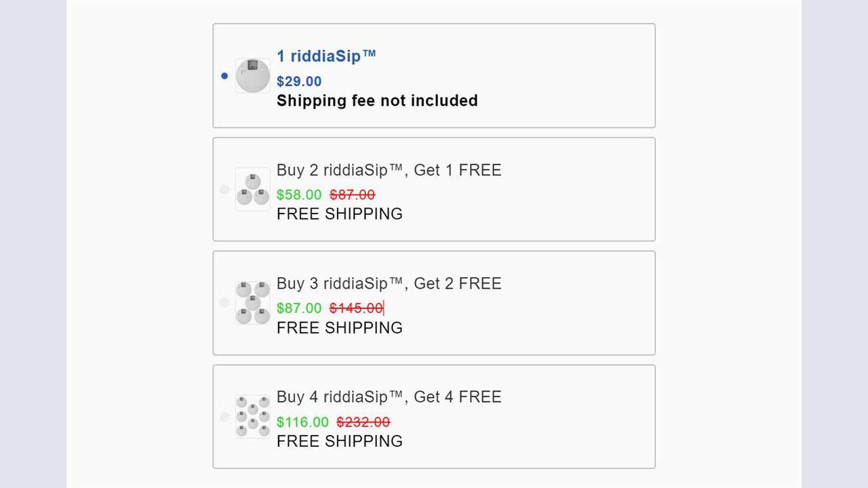Select Buy 2 Get 1 FREE radio button

224,189
